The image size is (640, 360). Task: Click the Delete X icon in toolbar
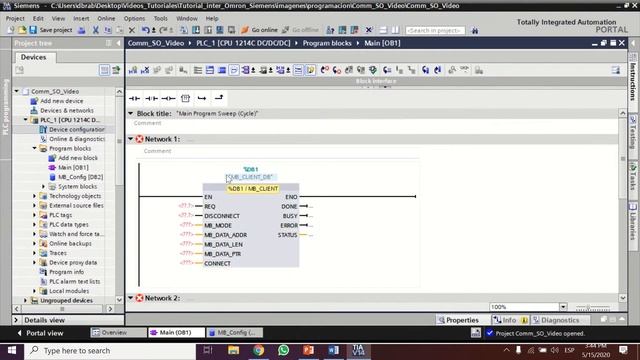click(131, 30)
